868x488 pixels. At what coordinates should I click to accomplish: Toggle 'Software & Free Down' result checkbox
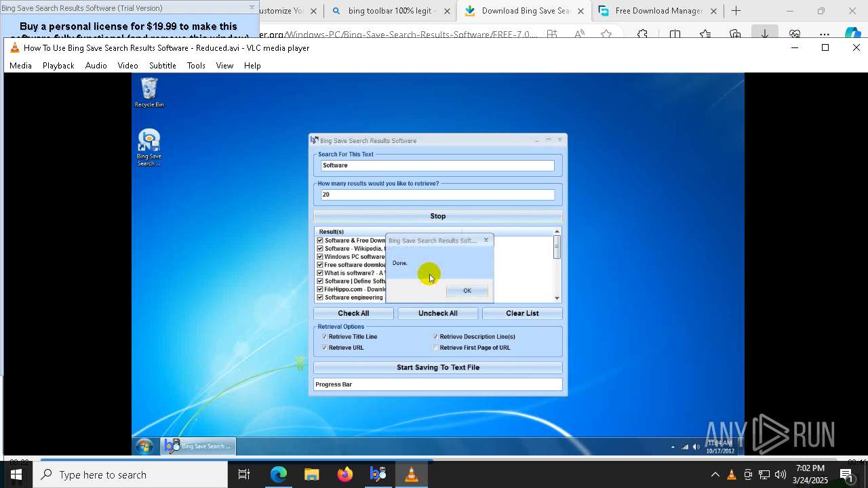coord(320,241)
